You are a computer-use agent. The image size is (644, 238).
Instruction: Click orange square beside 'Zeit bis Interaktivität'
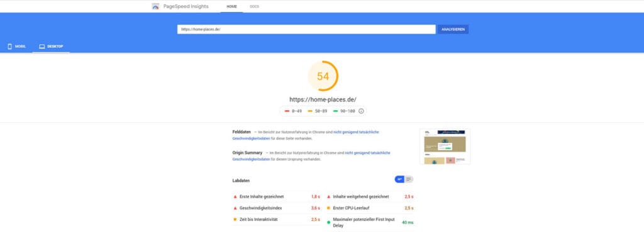click(235, 220)
